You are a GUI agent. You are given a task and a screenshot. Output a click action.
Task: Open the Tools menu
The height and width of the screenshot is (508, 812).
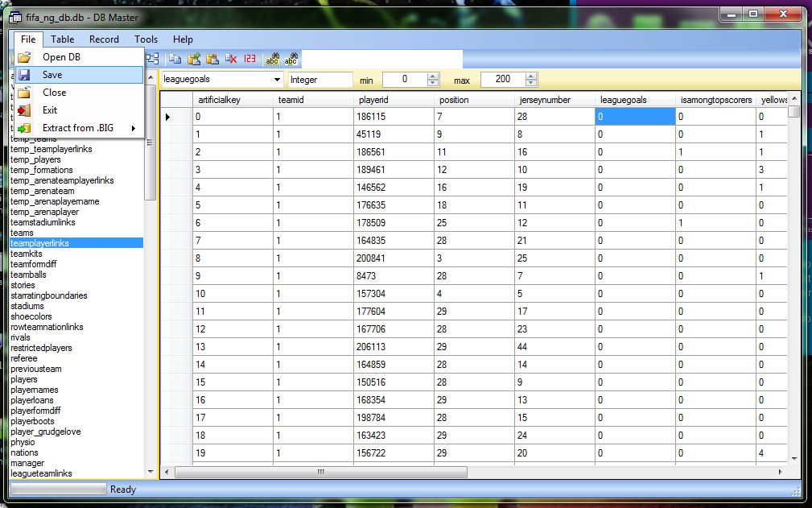pyautogui.click(x=146, y=39)
